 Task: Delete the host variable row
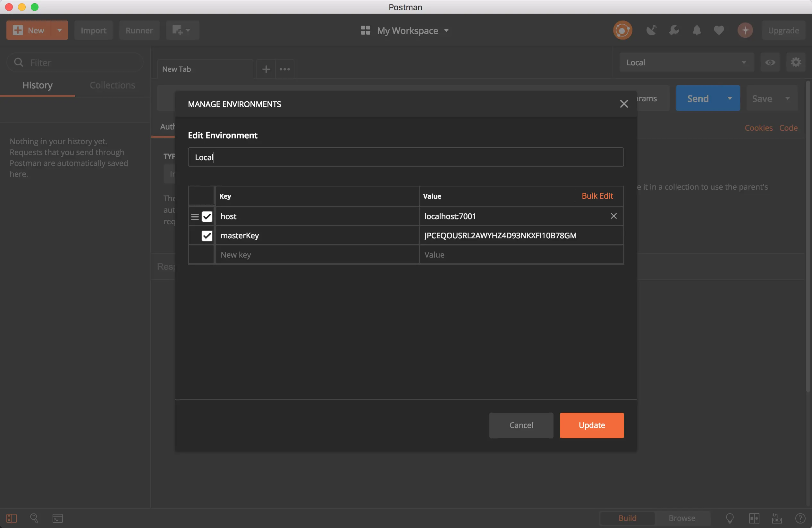click(613, 216)
